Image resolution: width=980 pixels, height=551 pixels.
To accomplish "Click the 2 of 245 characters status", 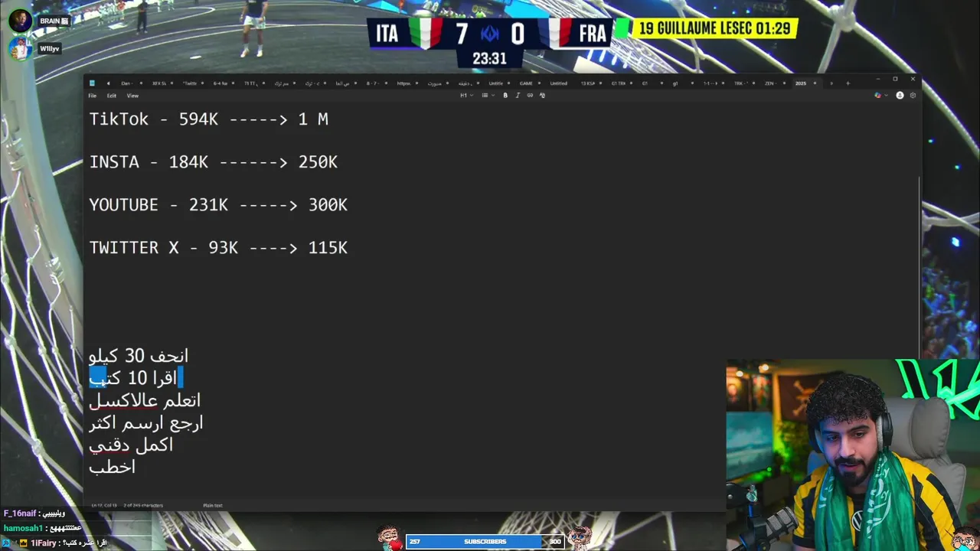I will pyautogui.click(x=143, y=505).
